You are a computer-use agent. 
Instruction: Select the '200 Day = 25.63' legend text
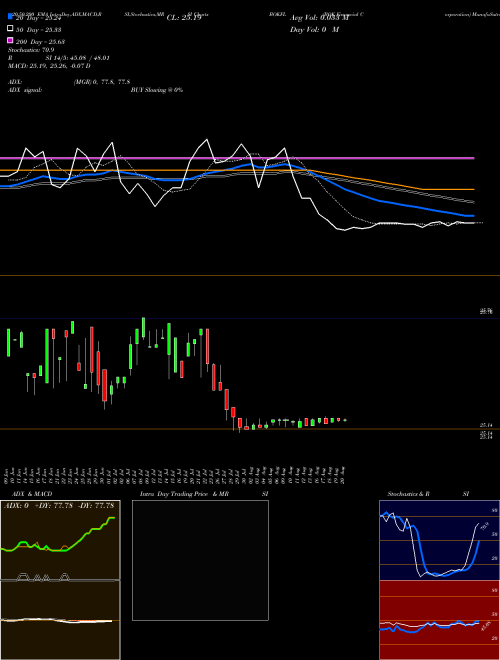[x=40, y=41]
